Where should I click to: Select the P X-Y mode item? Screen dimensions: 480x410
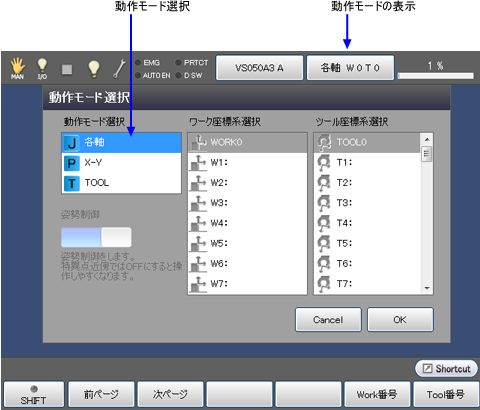pos(121,163)
